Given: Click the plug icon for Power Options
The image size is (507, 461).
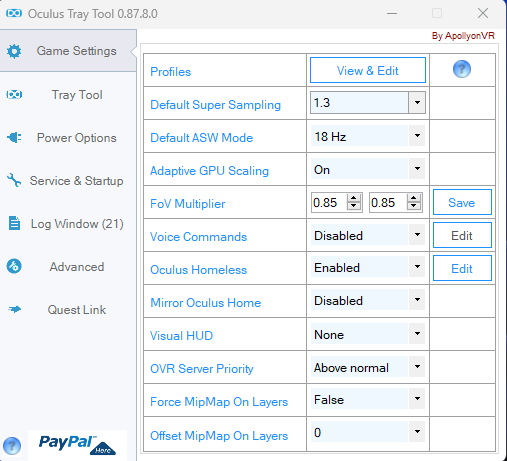Looking at the screenshot, I should (x=14, y=137).
